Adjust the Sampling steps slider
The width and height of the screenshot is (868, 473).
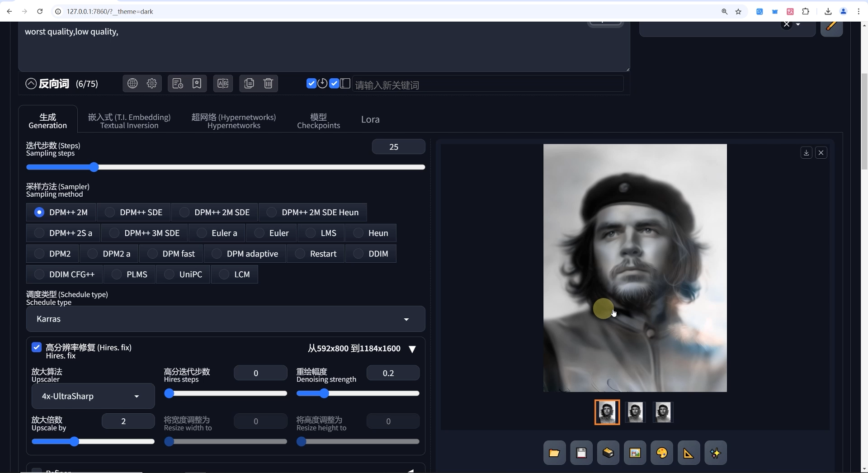(x=225, y=167)
